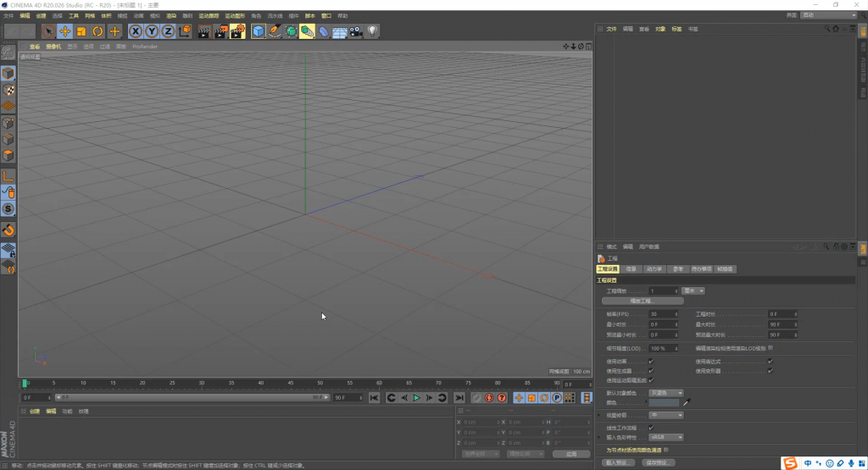The width and height of the screenshot is (868, 470).
Task: Click the Make Editable icon in left toolbar
Action: coord(8,53)
